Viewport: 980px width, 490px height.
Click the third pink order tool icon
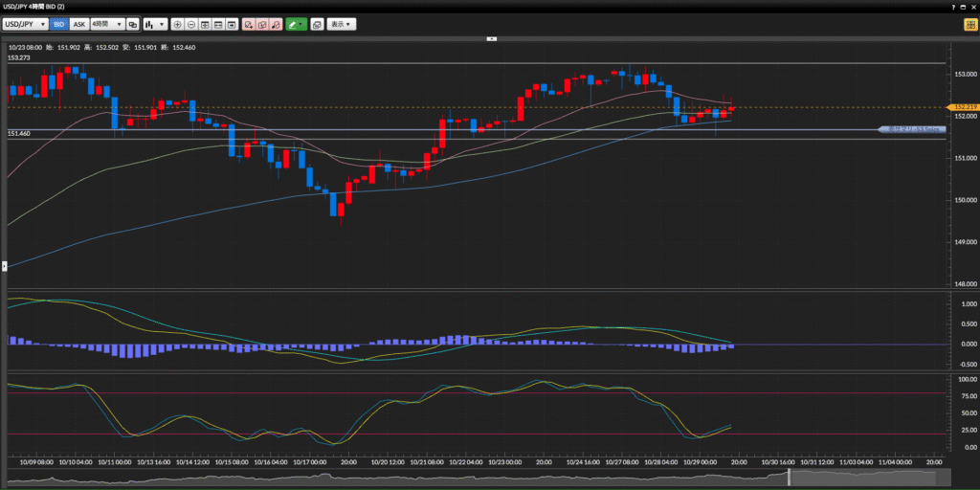(x=276, y=24)
